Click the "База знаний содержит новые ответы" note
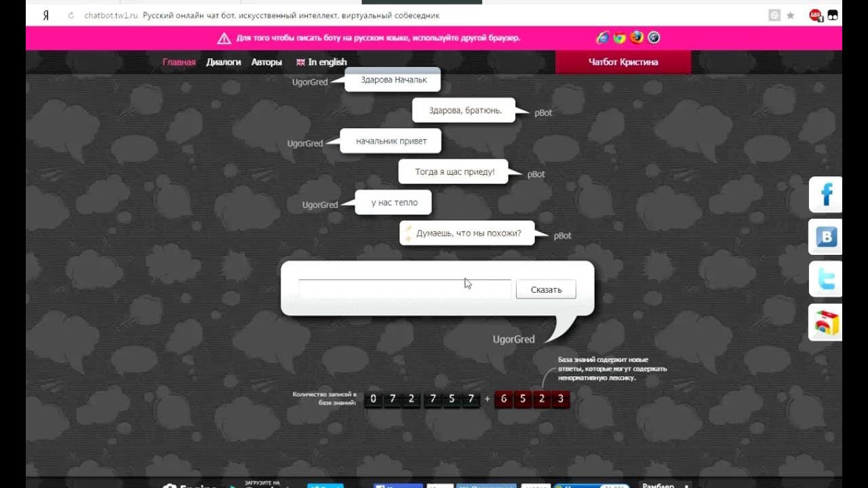The width and height of the screenshot is (868, 488). tap(612, 369)
